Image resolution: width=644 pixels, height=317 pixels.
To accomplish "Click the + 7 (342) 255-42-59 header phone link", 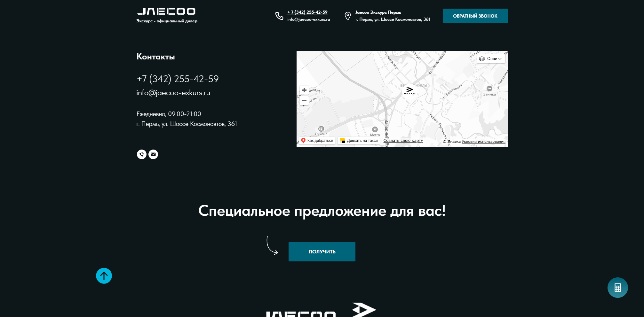I will (307, 12).
